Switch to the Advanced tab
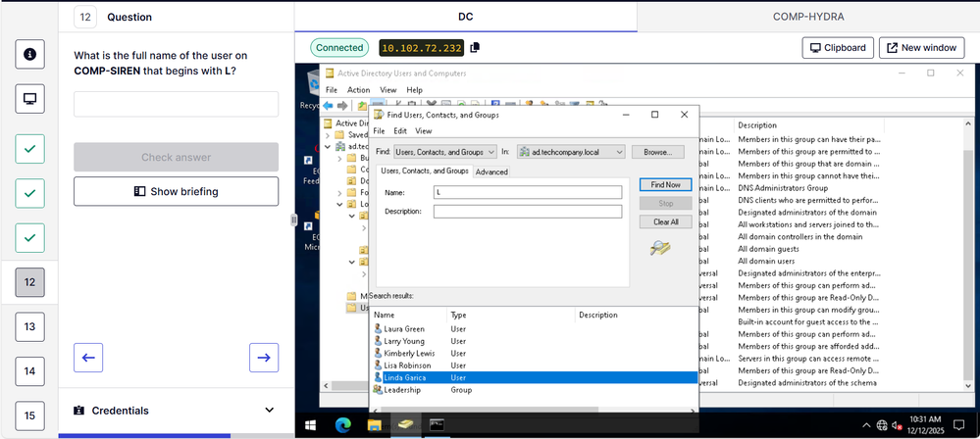The height and width of the screenshot is (439, 980). pos(491,171)
